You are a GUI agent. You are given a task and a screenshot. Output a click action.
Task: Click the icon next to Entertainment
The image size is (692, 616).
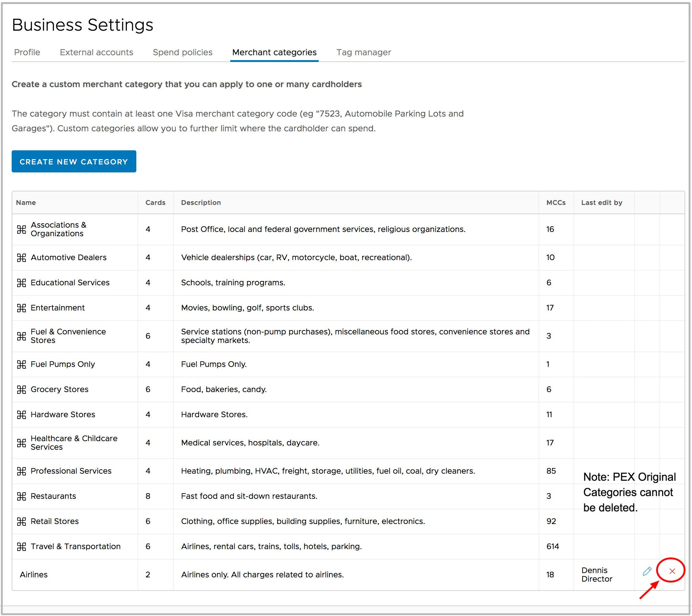(x=21, y=308)
